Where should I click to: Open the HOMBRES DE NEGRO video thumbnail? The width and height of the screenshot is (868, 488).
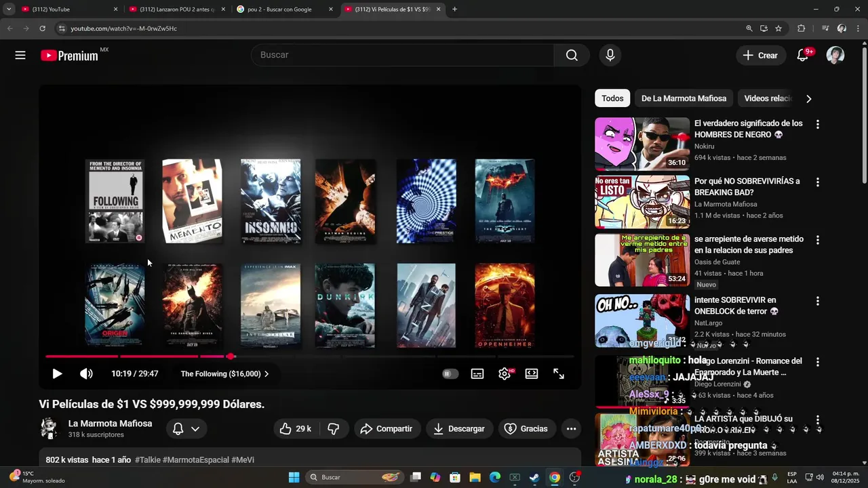[x=642, y=144]
